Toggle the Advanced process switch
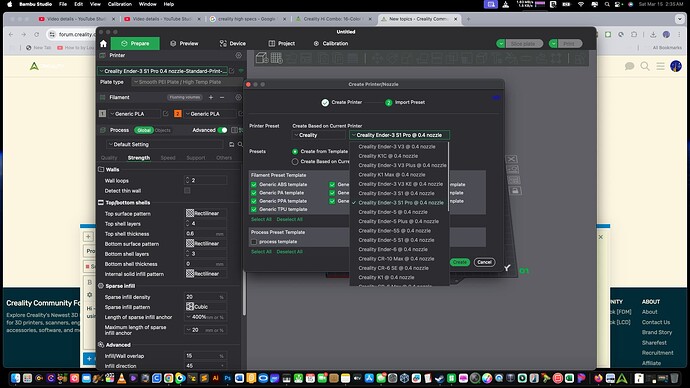 click(222, 130)
